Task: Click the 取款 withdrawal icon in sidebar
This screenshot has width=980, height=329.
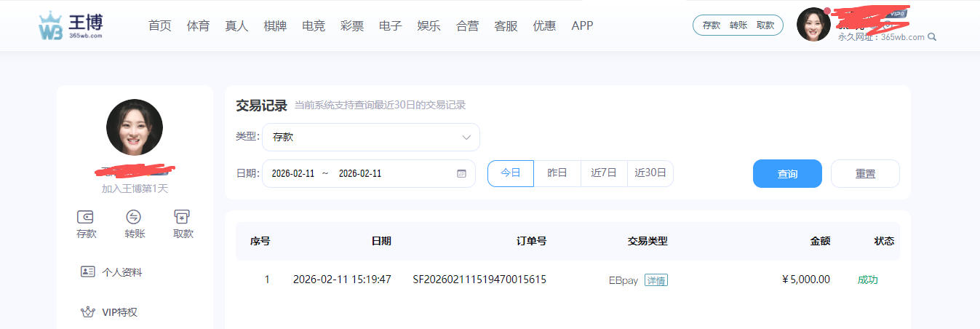Action: tap(183, 217)
